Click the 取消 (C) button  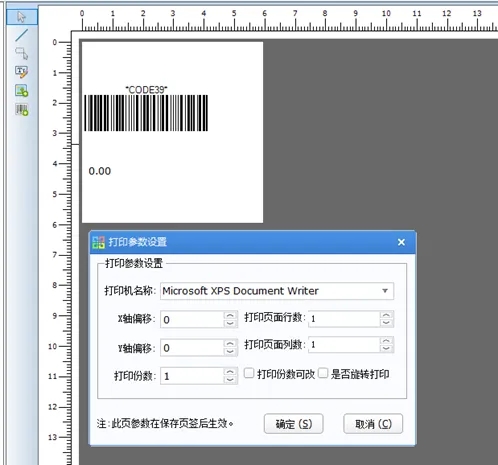(x=373, y=424)
